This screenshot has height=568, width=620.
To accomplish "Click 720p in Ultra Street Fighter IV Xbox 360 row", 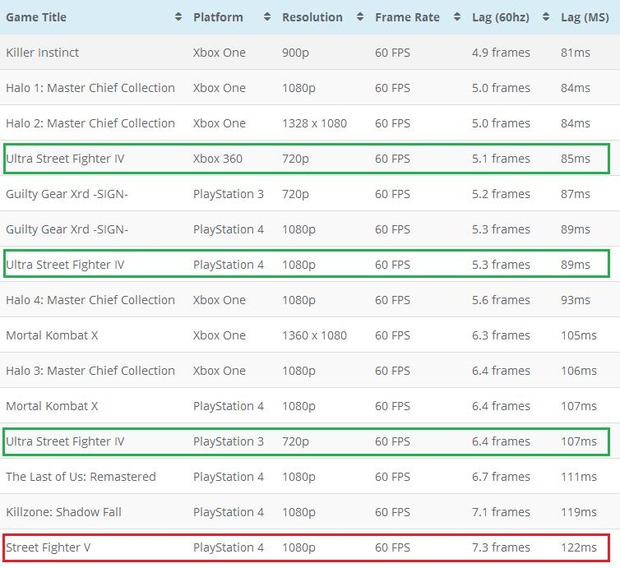I will [x=295, y=159].
